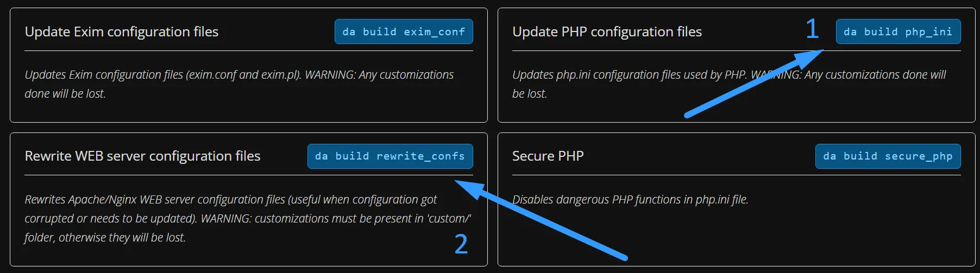Click 'Disables dangerous PHP functions' description
The width and height of the screenshot is (980, 273).
pyautogui.click(x=630, y=200)
